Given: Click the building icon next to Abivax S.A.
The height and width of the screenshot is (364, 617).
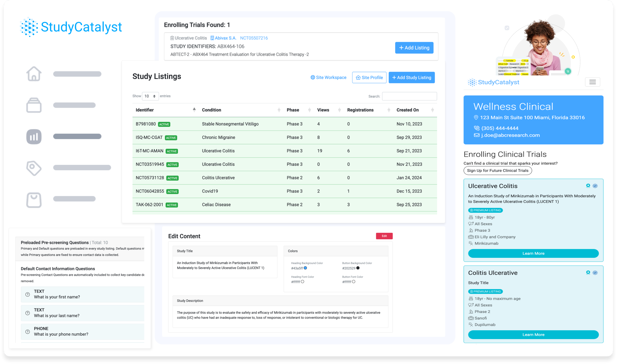Looking at the screenshot, I should [212, 38].
